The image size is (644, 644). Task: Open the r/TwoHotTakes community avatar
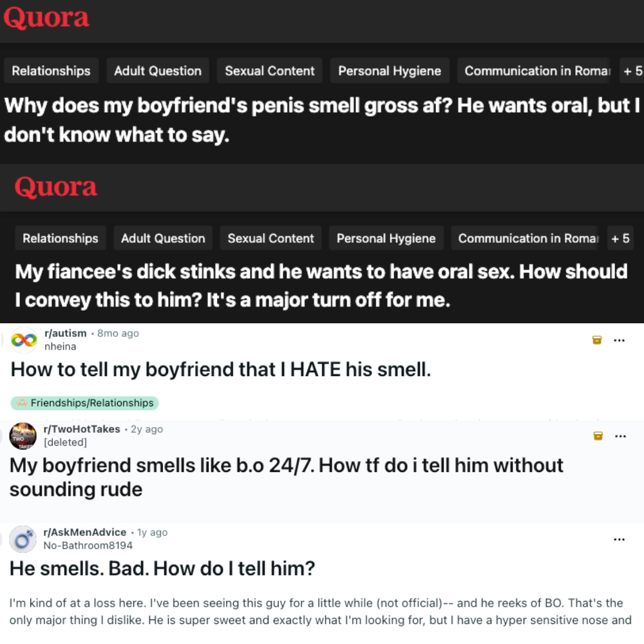click(23, 436)
